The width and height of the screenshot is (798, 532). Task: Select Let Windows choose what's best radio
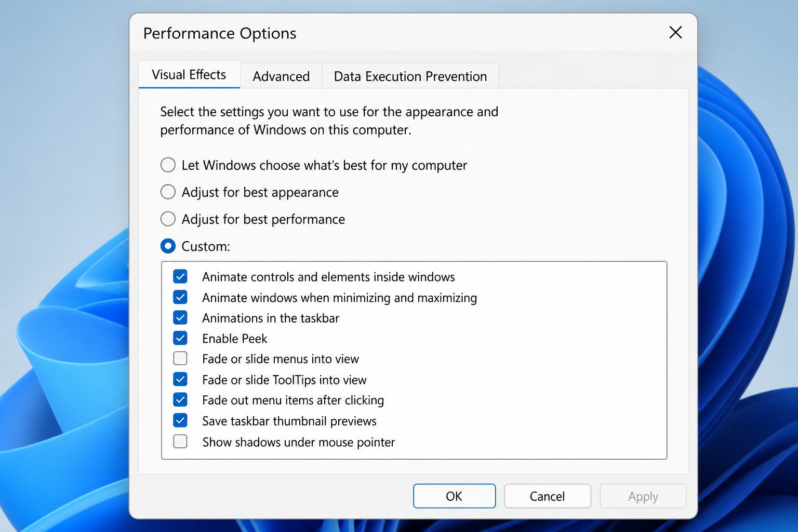point(168,165)
